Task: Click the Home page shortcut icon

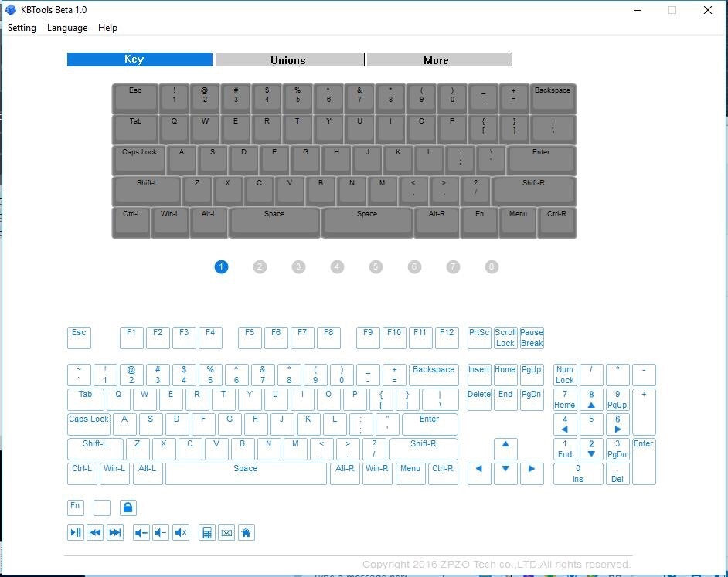Action: pos(247,532)
